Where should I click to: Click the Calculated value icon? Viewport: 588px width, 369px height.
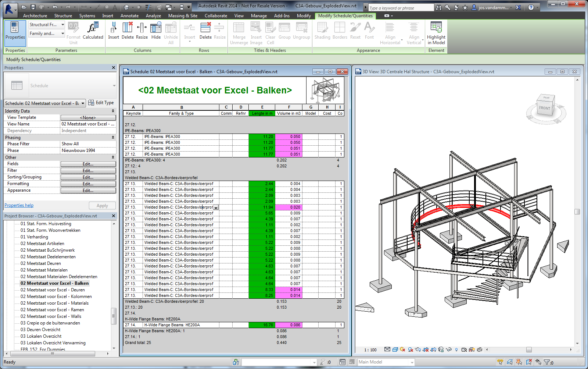click(93, 31)
